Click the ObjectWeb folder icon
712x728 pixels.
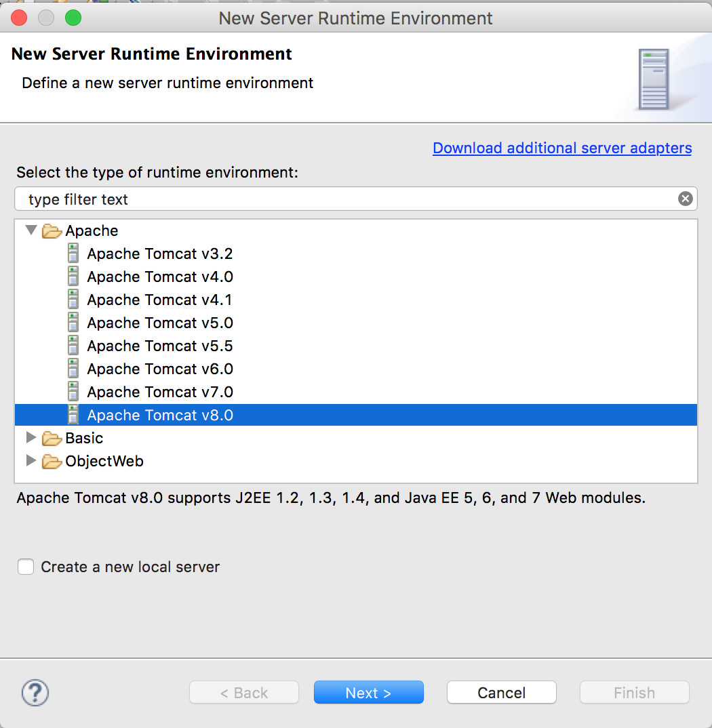coord(52,461)
